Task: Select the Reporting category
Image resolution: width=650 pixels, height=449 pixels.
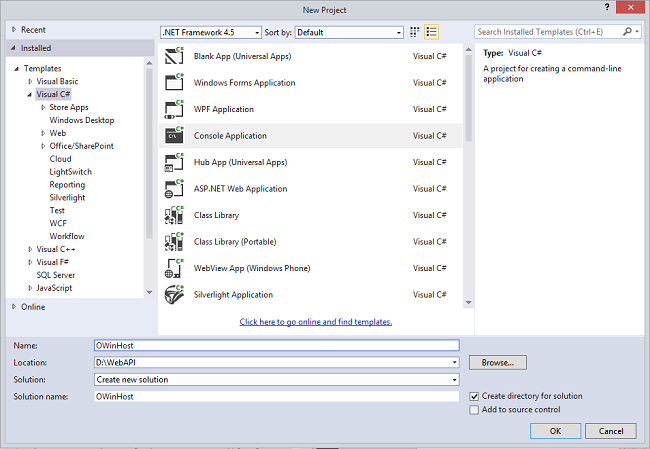Action: point(67,184)
